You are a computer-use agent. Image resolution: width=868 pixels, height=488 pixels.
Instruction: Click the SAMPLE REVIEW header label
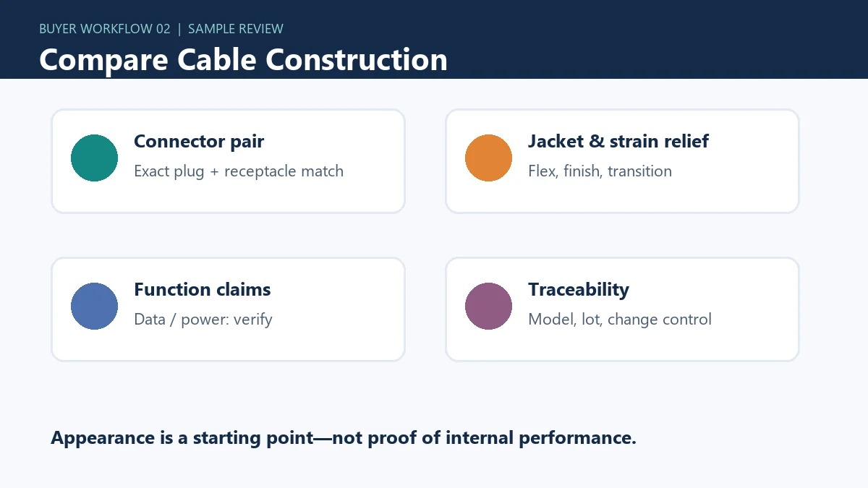pyautogui.click(x=236, y=29)
